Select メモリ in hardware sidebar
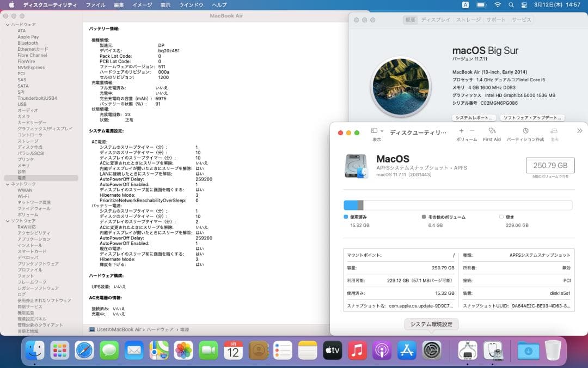Image resolution: width=588 pixels, height=368 pixels. click(23, 165)
